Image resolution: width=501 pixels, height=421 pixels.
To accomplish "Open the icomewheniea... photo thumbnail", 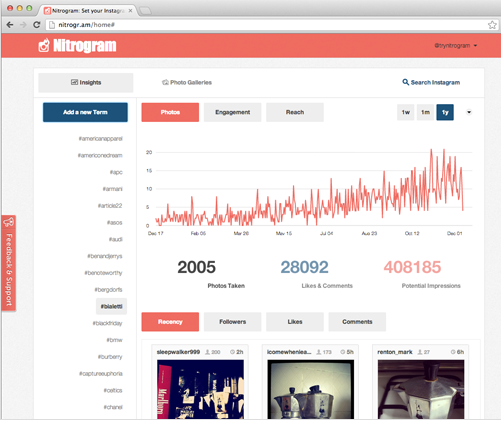I will [x=311, y=389].
